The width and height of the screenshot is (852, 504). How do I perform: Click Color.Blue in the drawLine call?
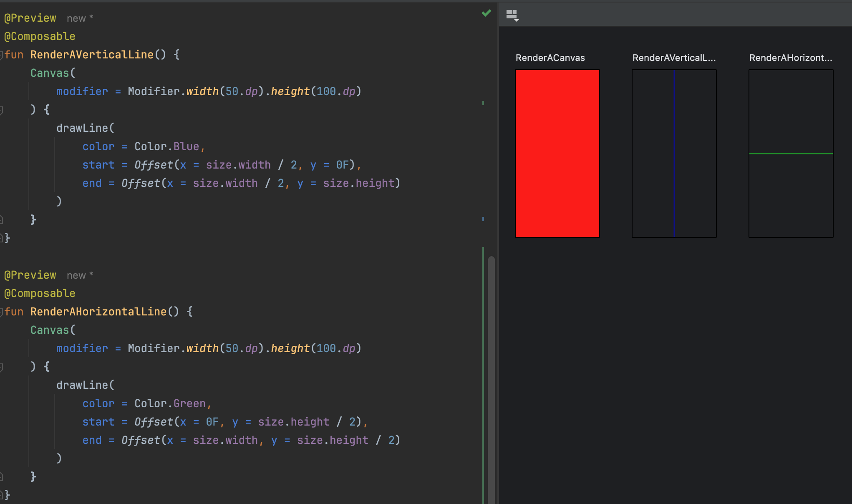(166, 146)
